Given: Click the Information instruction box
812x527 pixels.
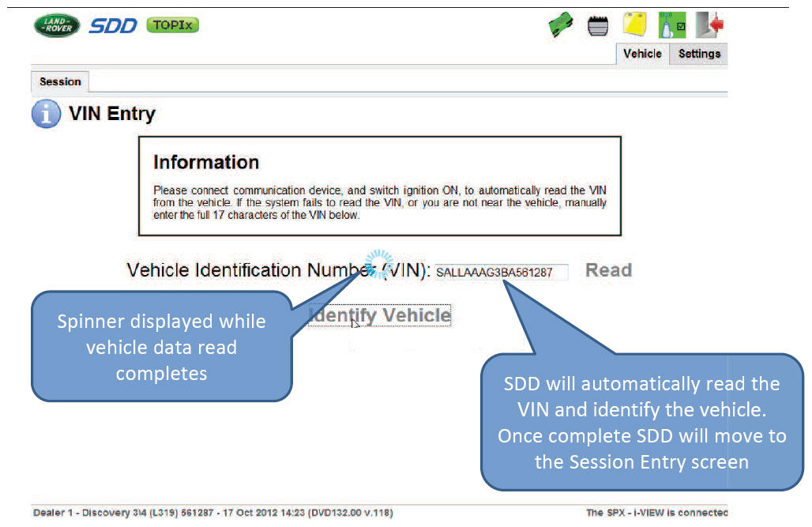Looking at the screenshot, I should [x=379, y=186].
